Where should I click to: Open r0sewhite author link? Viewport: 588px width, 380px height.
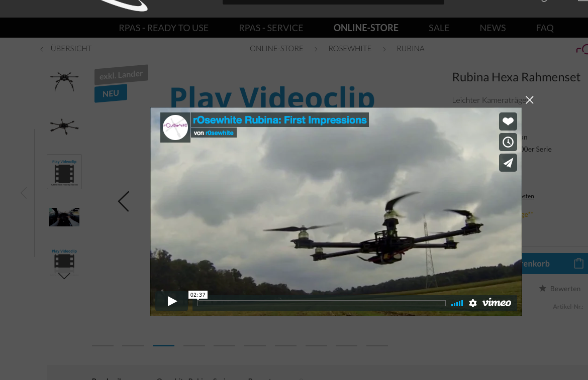click(220, 133)
